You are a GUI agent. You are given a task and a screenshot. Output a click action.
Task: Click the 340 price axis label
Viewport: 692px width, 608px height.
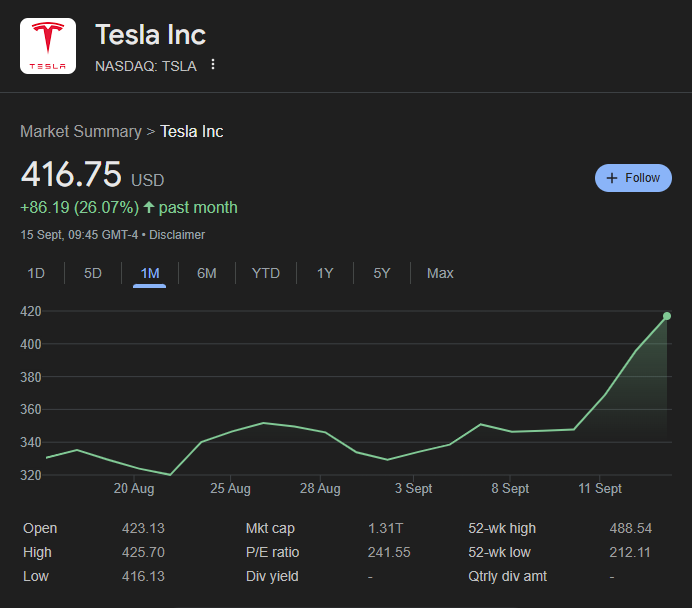[30, 442]
